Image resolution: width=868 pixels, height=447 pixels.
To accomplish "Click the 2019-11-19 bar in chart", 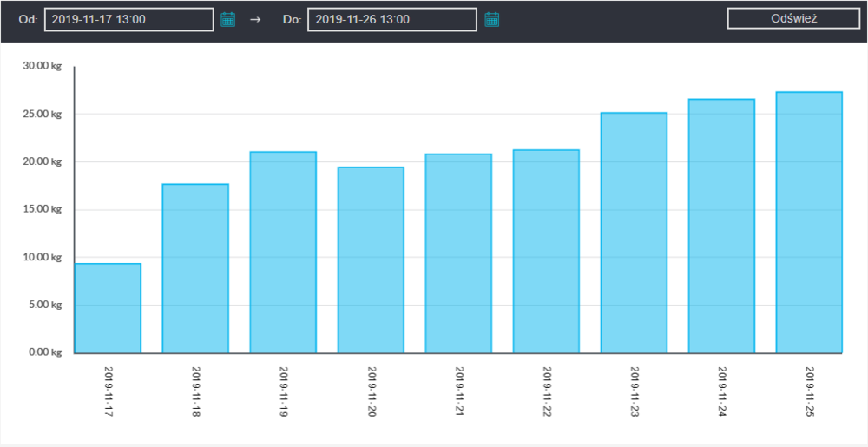I will point(283,253).
